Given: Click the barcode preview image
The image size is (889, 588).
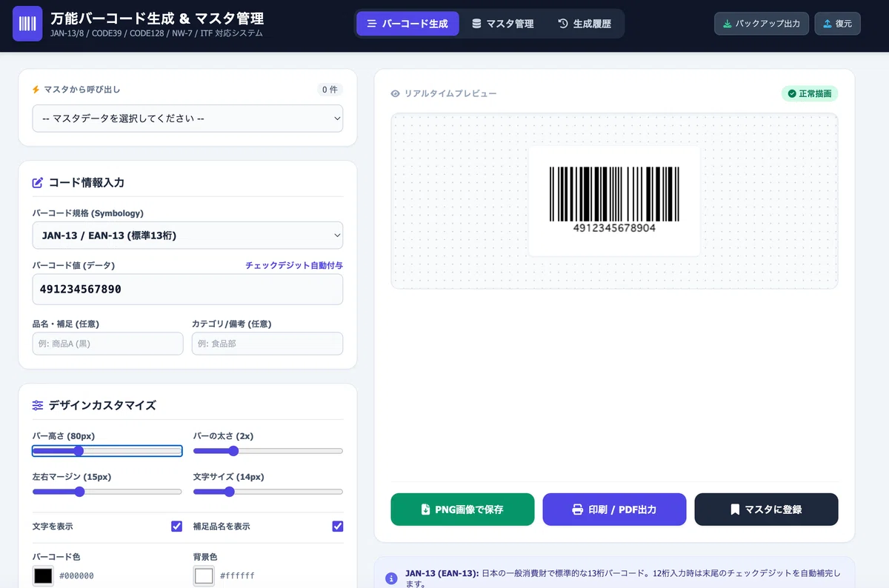Looking at the screenshot, I should click(x=614, y=201).
